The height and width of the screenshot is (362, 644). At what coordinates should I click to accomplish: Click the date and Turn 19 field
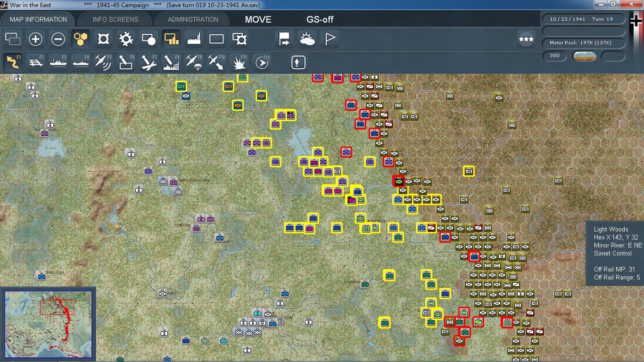click(584, 19)
